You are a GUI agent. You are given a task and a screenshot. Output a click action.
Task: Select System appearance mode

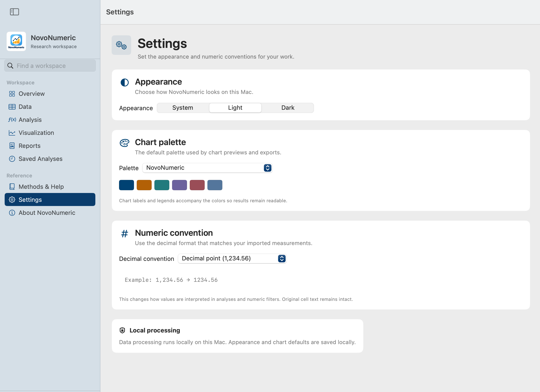pyautogui.click(x=183, y=108)
